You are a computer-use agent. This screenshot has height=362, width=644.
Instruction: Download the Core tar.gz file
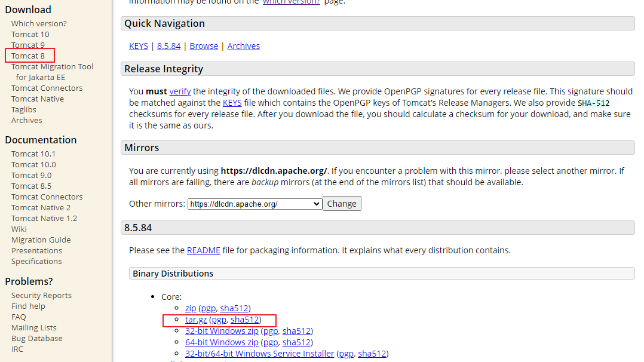[x=196, y=320]
